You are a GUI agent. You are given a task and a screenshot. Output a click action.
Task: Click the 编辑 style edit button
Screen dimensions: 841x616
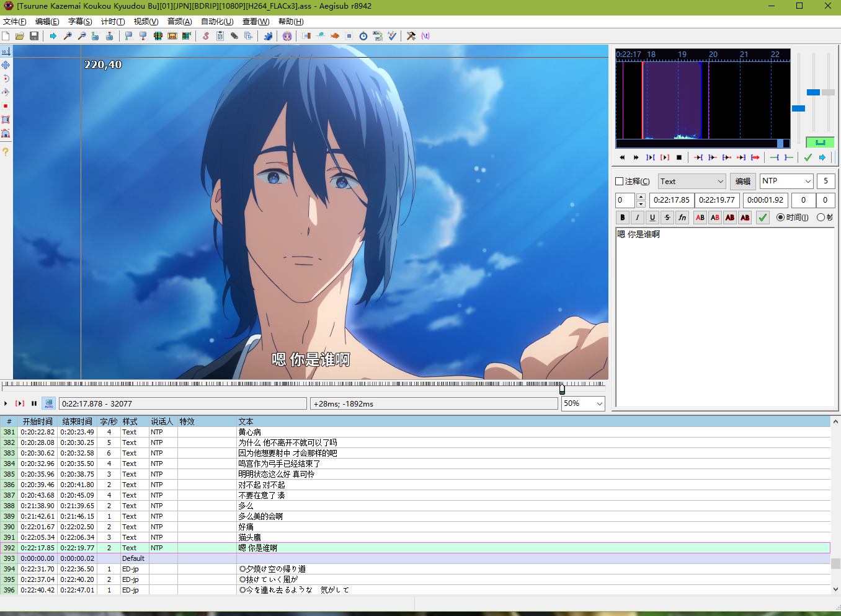pos(743,182)
